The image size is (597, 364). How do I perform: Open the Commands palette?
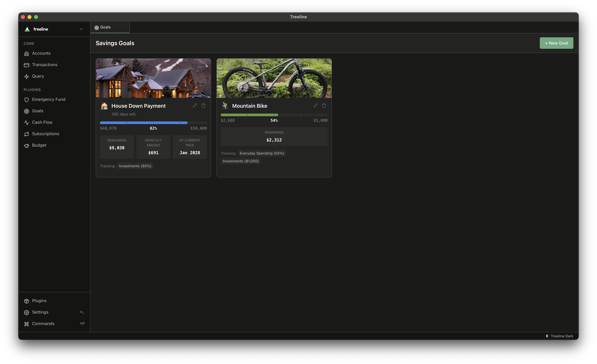coord(43,324)
